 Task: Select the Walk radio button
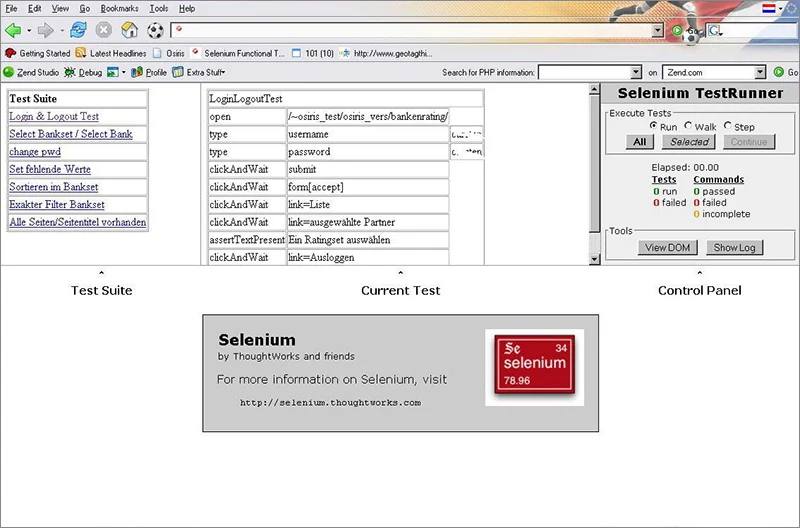click(x=688, y=125)
